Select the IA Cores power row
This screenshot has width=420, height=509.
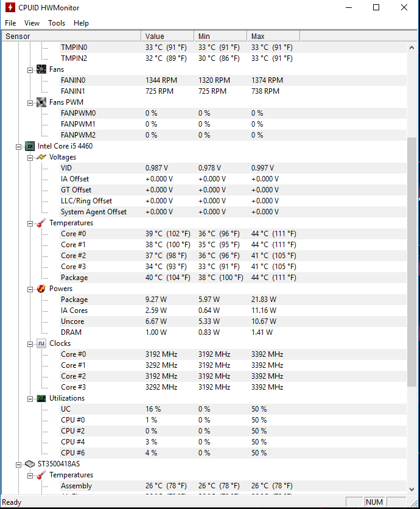click(233, 311)
